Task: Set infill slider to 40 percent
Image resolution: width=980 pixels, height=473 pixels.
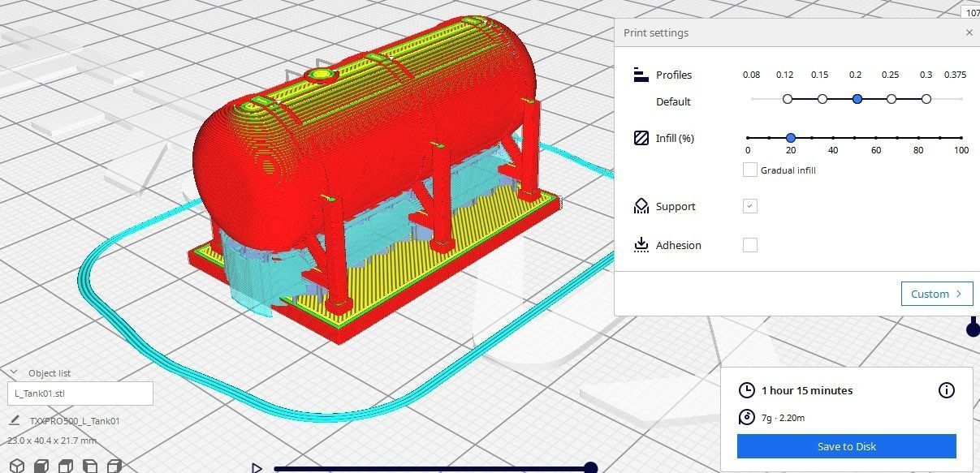Action: (x=833, y=138)
